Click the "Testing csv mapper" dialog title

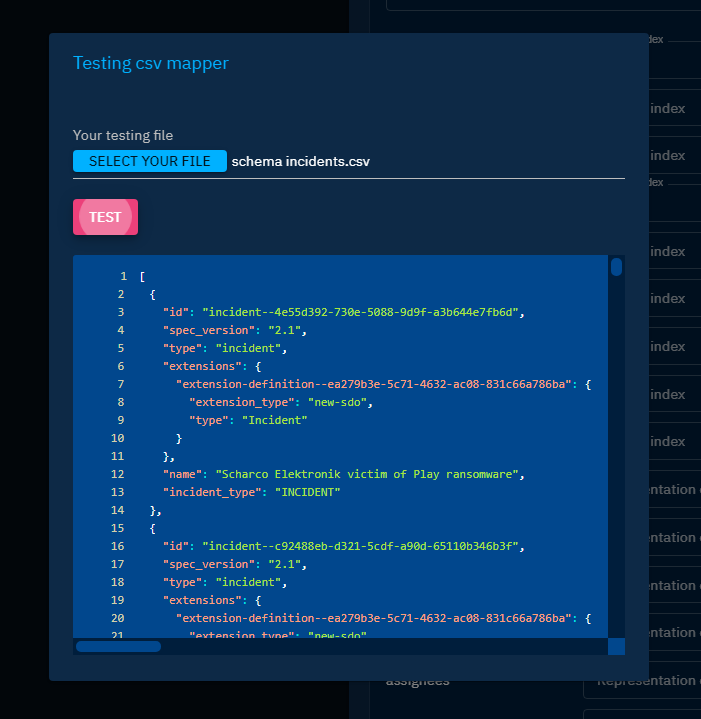click(x=151, y=63)
